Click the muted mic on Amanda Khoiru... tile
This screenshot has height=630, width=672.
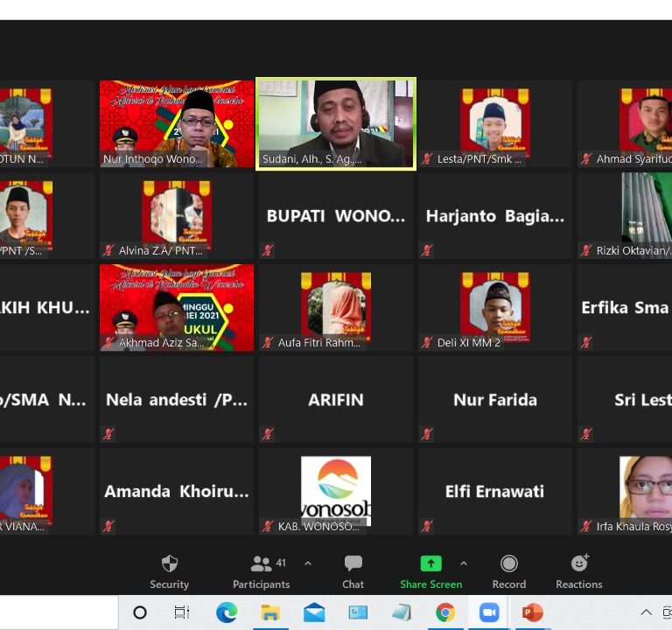point(108,526)
